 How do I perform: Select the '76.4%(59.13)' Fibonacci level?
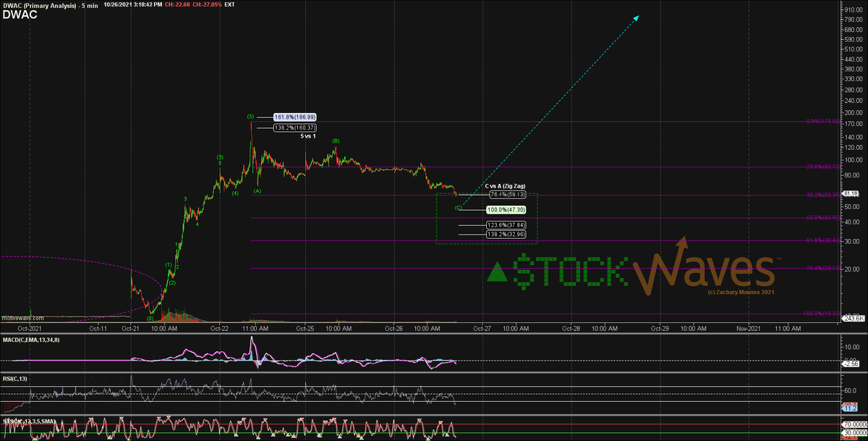click(508, 194)
